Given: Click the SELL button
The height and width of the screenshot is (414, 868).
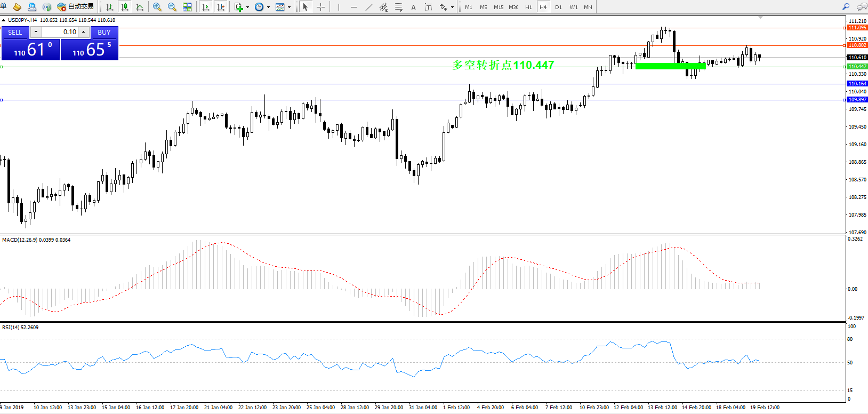Looking at the screenshot, I should pyautogui.click(x=15, y=32).
